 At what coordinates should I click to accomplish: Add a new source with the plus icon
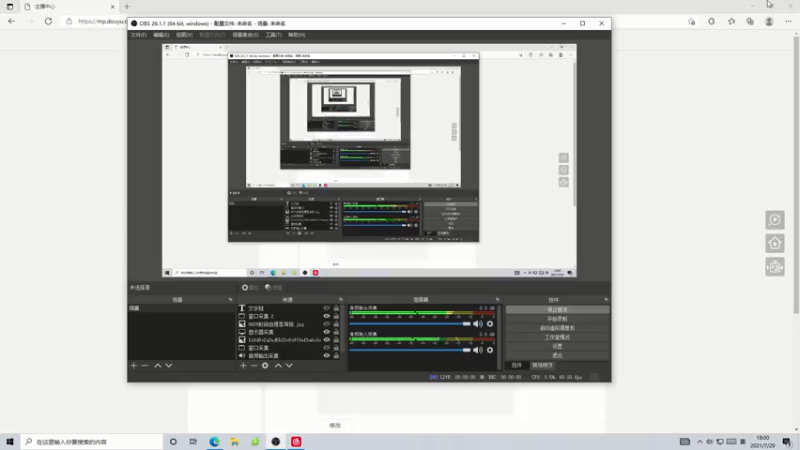click(x=243, y=365)
